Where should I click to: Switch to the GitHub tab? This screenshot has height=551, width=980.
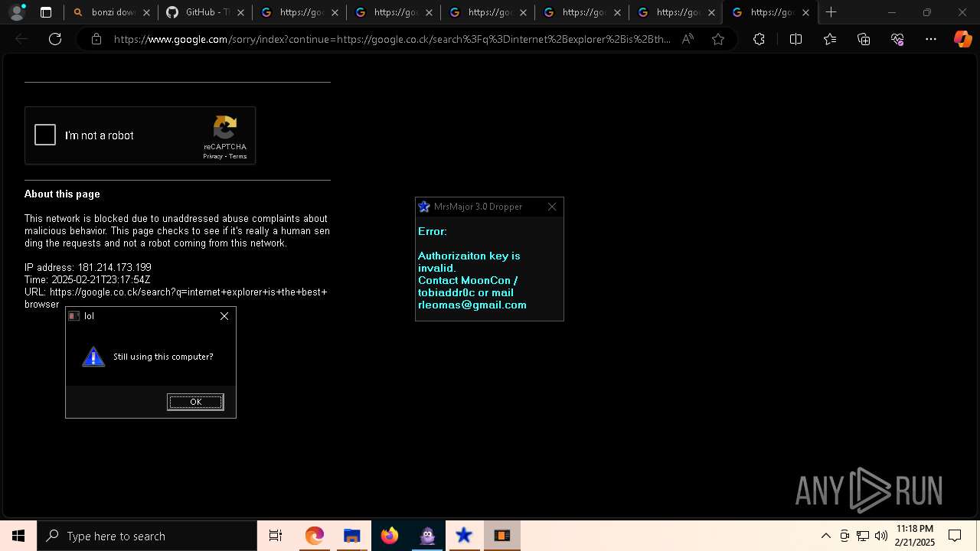(x=206, y=12)
